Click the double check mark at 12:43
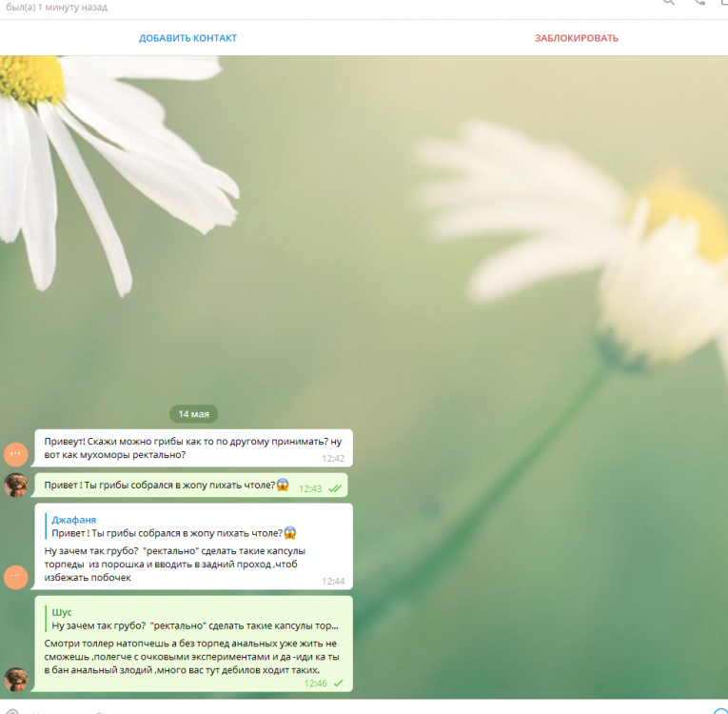The image size is (728, 714). coord(335,488)
